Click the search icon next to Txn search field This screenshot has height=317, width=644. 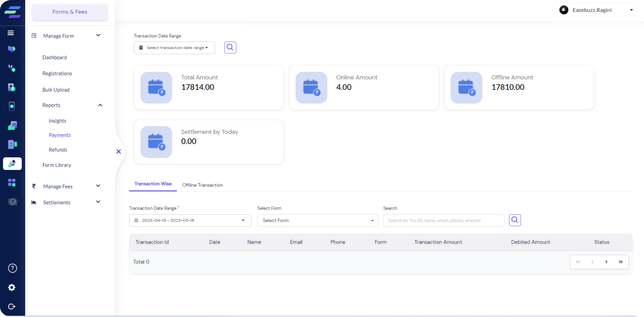[x=515, y=220]
